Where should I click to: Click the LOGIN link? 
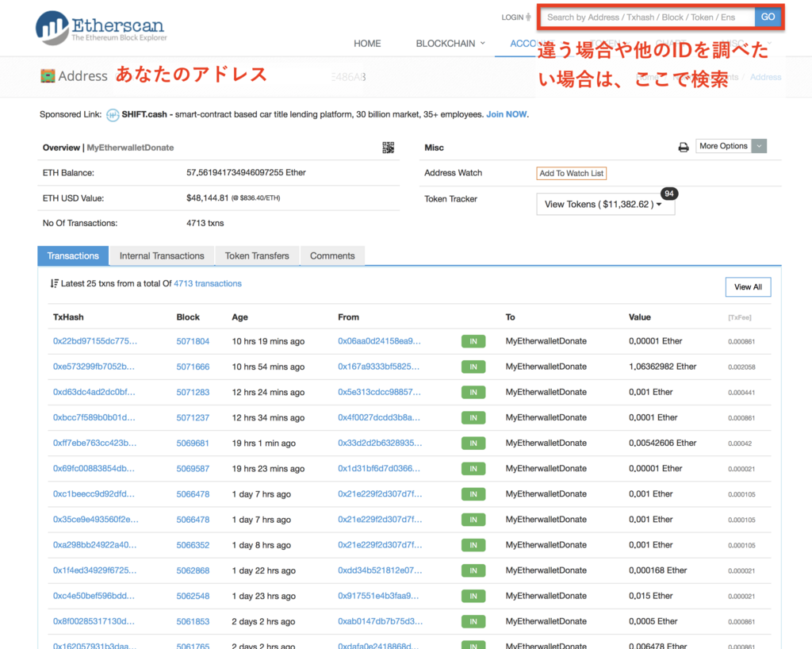515,17
